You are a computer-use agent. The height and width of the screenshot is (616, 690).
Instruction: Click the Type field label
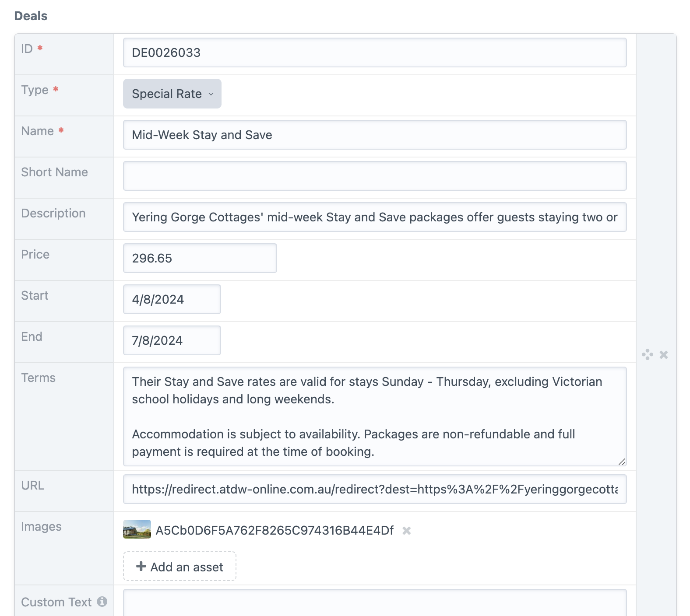pos(35,90)
